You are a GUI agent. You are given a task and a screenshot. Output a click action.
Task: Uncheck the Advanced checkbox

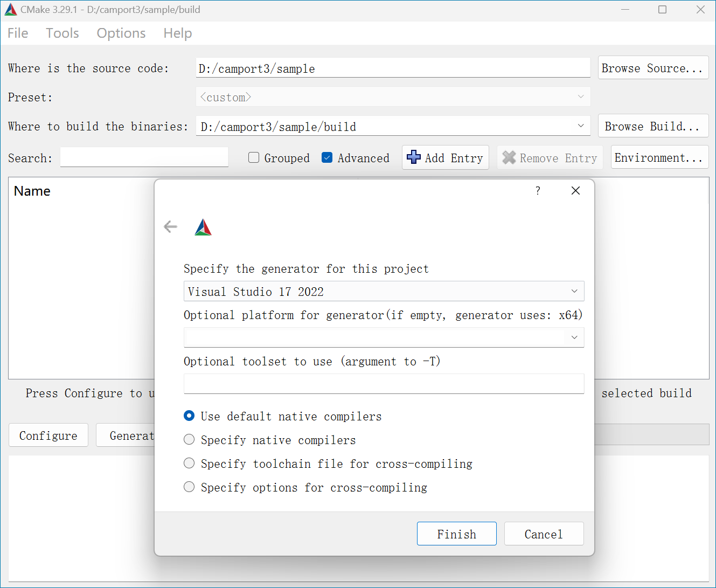[x=327, y=157]
